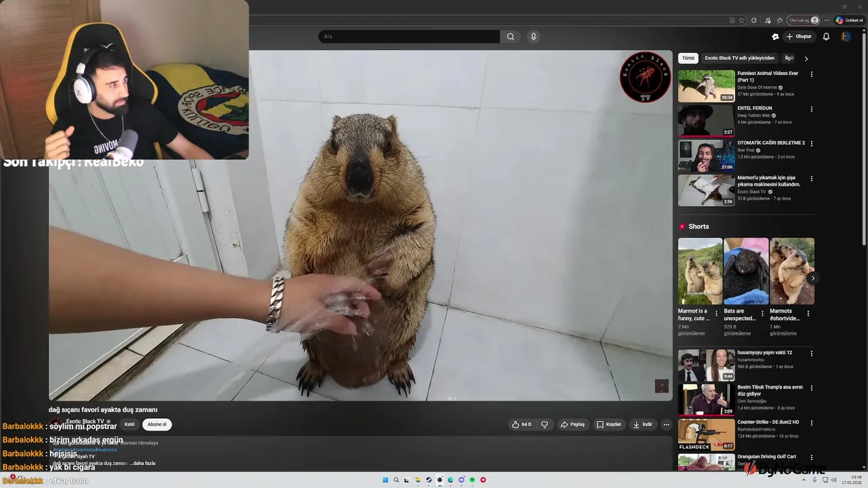Join the channel with Katıl button
Viewport: 868px width, 488px height.
click(x=129, y=424)
